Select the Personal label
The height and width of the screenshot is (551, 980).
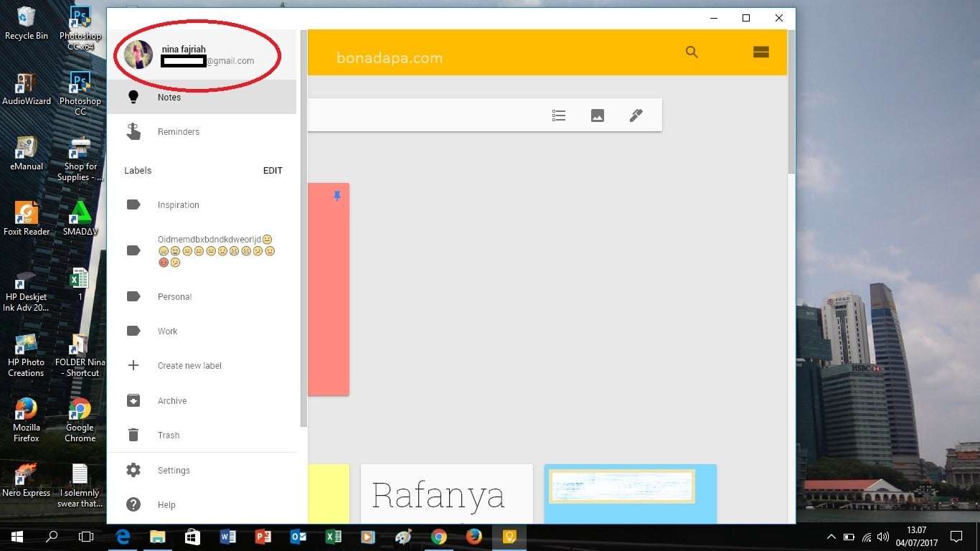tap(202, 297)
